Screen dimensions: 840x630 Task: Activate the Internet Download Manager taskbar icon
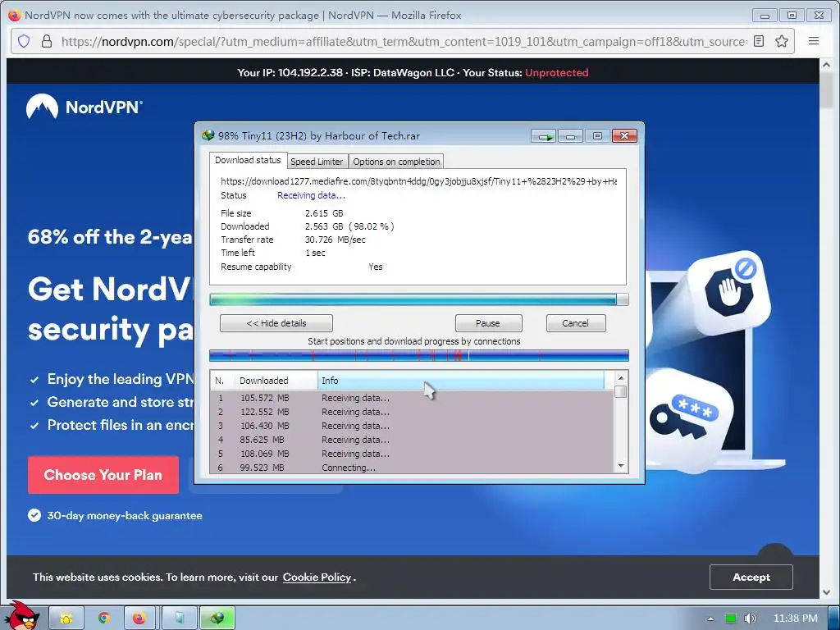tap(217, 619)
